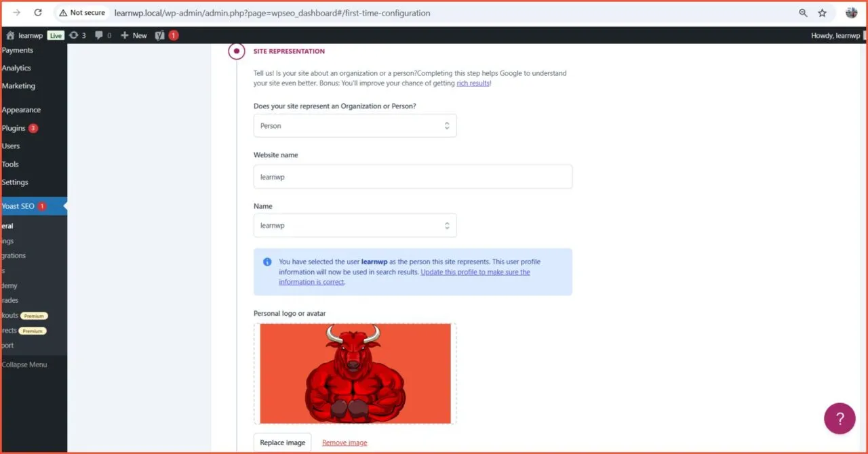This screenshot has height=454, width=868.
Task: Open the Organization or Person dropdown
Action: (355, 125)
